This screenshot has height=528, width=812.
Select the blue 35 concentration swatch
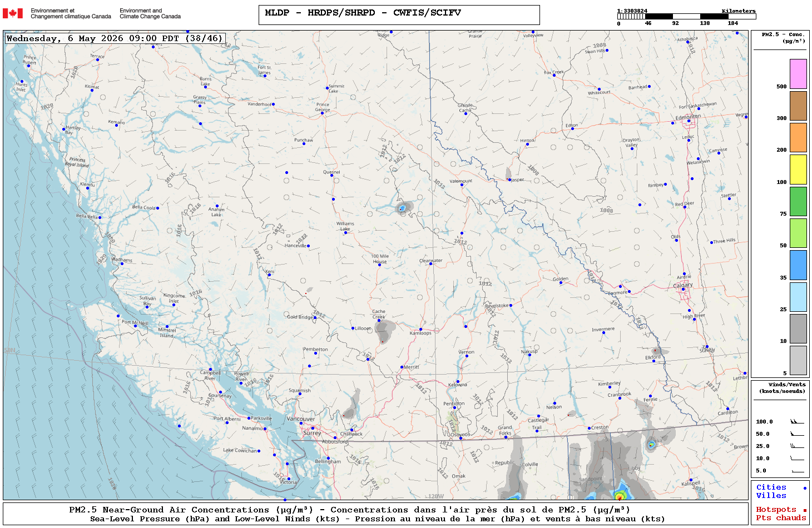pos(798,265)
